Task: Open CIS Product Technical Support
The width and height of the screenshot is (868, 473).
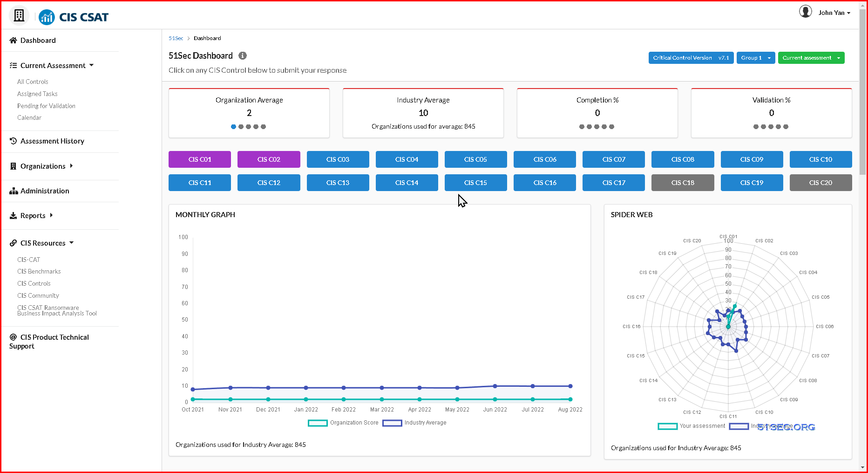Action: point(49,342)
